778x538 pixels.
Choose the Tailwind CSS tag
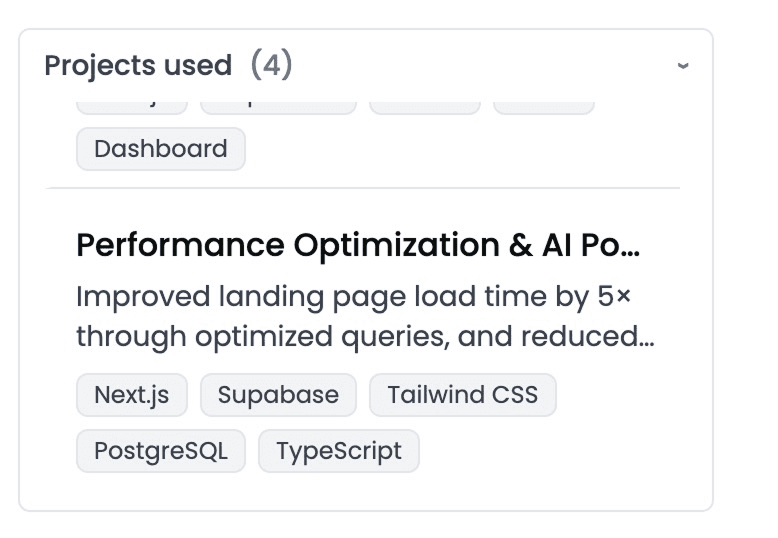463,395
